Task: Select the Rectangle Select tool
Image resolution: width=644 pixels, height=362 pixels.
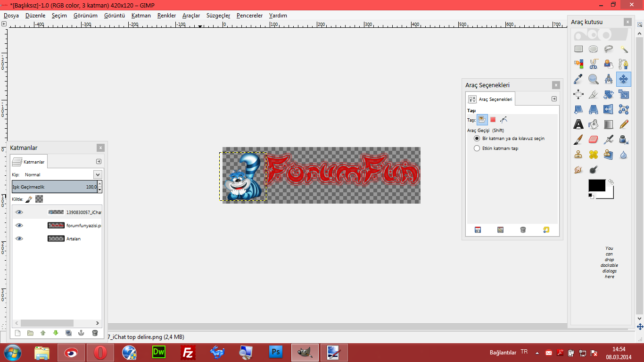Action: [x=578, y=49]
